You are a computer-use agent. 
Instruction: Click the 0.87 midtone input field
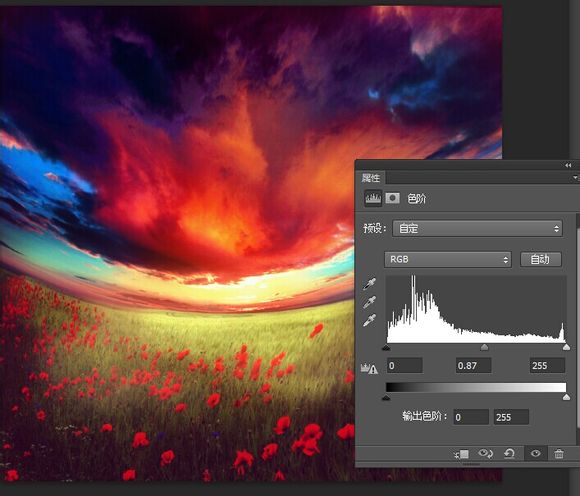point(473,366)
